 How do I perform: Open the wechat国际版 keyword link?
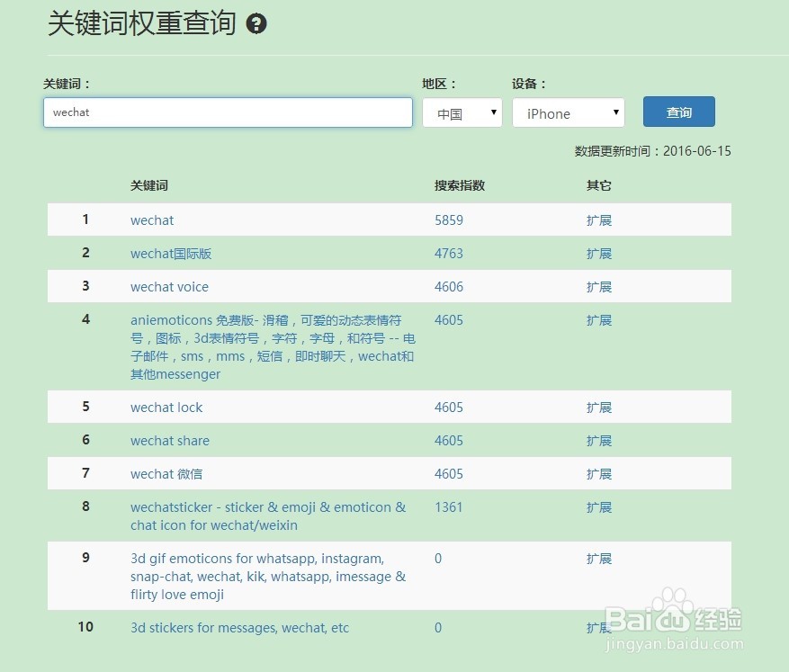click(171, 254)
